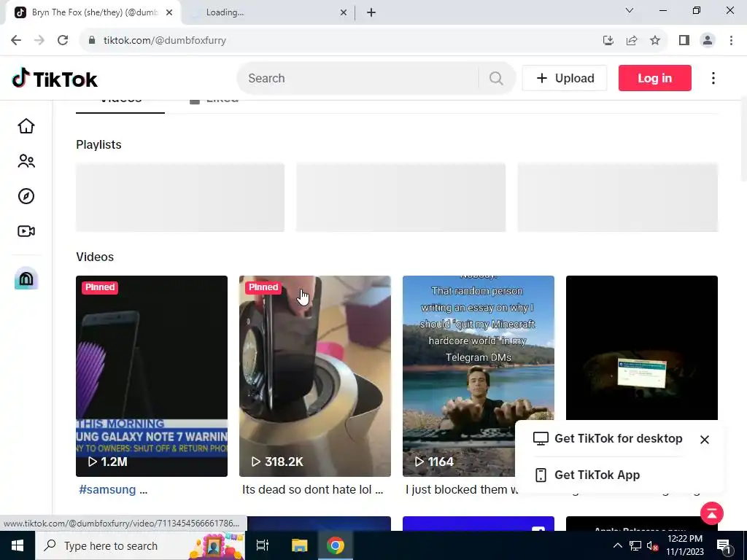The height and width of the screenshot is (560, 747).
Task: Open a new browser tab
Action: click(371, 13)
